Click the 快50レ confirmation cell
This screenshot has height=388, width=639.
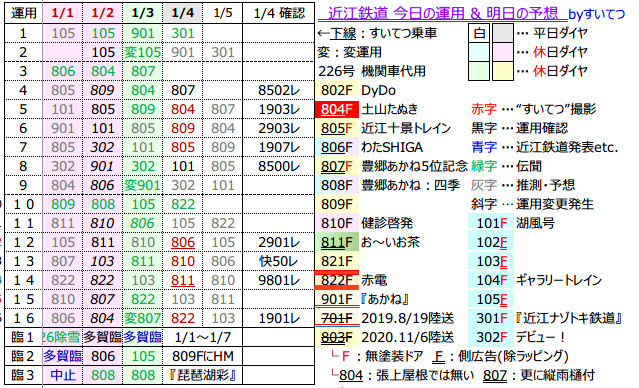click(x=279, y=261)
